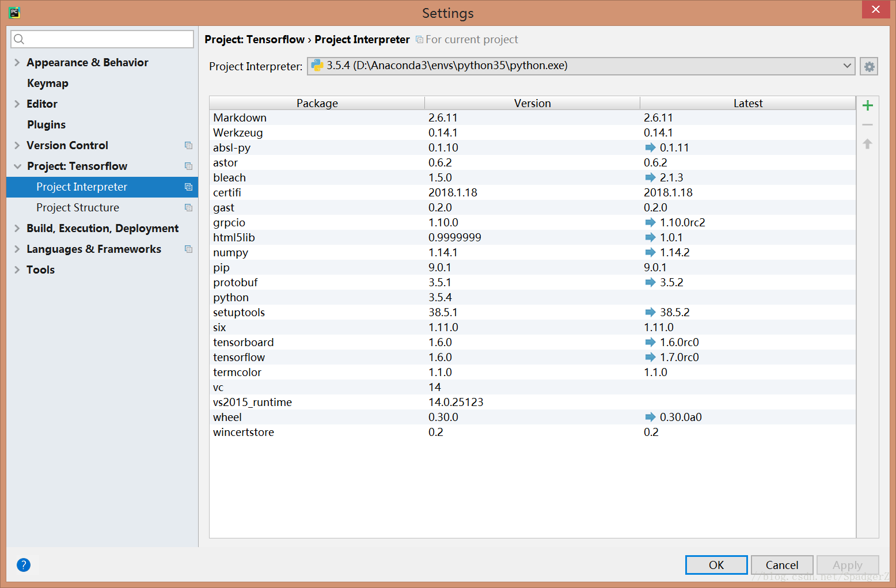
Task: Click the settings search field
Action: [x=102, y=39]
